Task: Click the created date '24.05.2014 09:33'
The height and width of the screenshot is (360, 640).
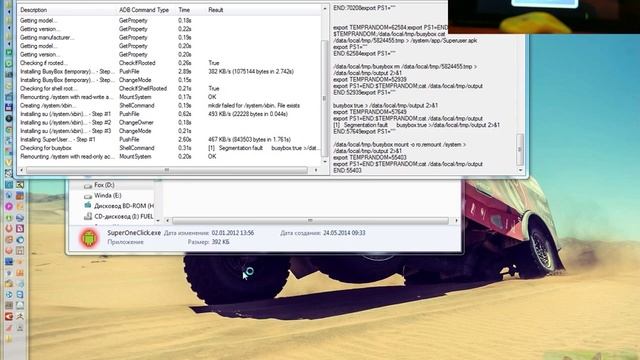Action: 344,233
